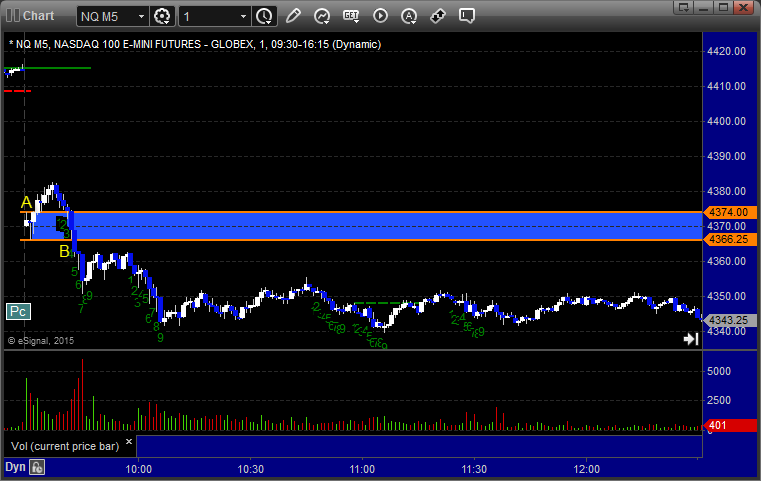
Task: Click the clock time template icon
Action: 264,16
